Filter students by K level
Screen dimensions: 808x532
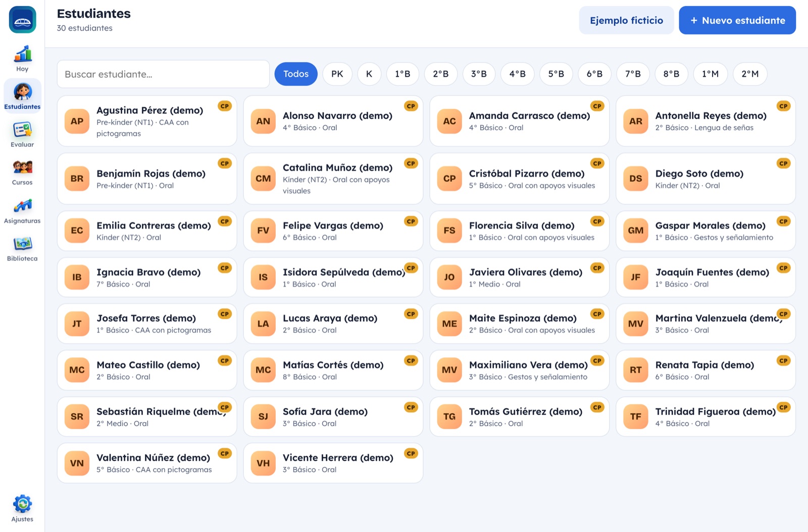pyautogui.click(x=369, y=74)
